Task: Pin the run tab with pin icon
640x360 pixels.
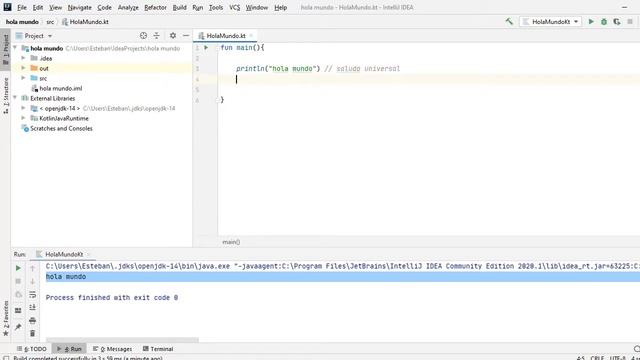Action: 18,327
